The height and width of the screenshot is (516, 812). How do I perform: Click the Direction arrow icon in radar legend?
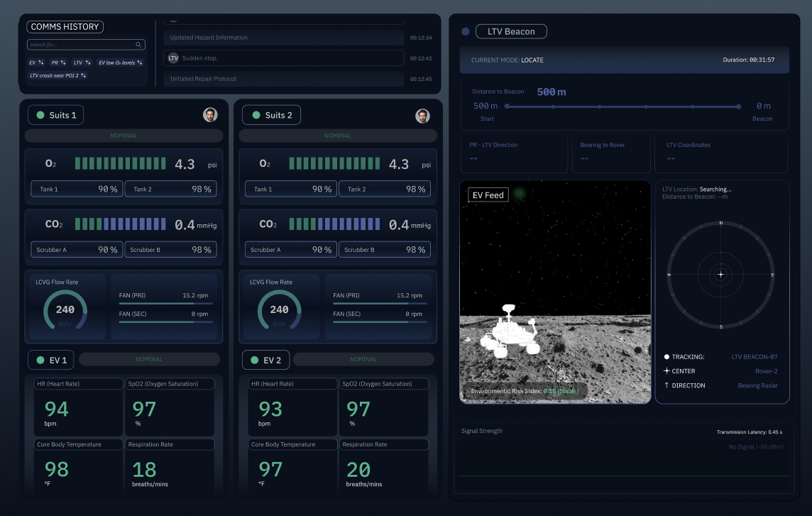click(x=666, y=385)
